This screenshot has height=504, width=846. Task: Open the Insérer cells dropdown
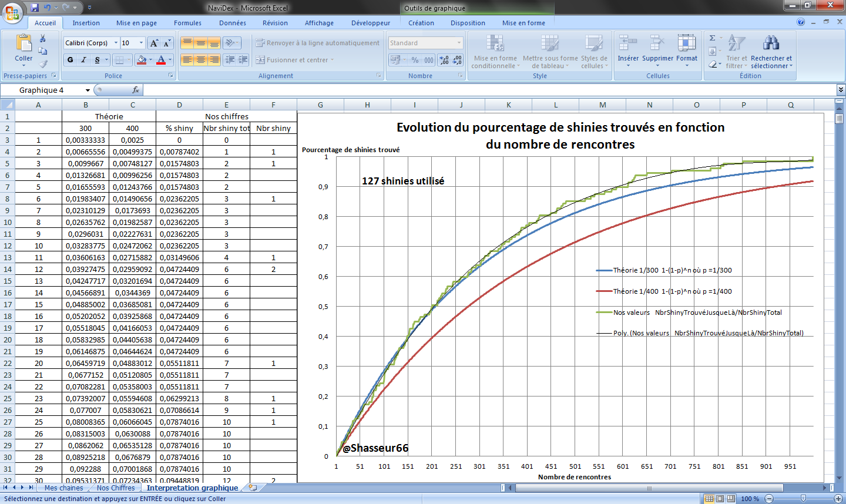(x=628, y=51)
